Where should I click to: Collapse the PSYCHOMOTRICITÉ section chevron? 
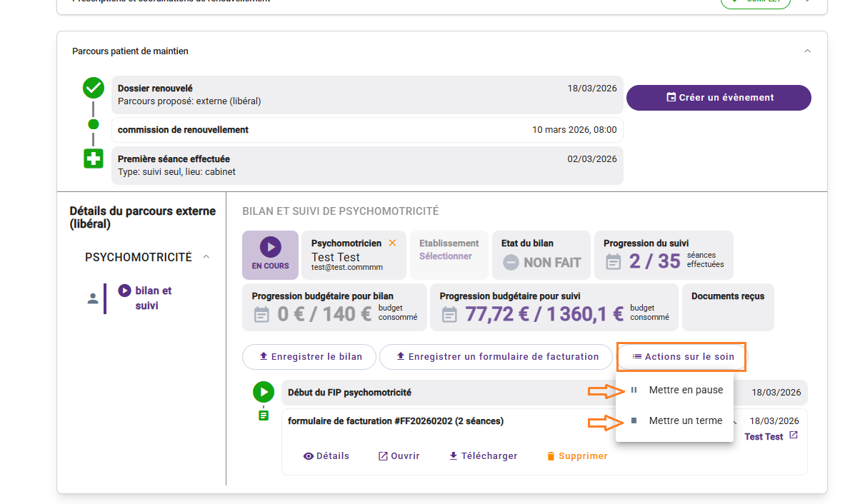(206, 257)
